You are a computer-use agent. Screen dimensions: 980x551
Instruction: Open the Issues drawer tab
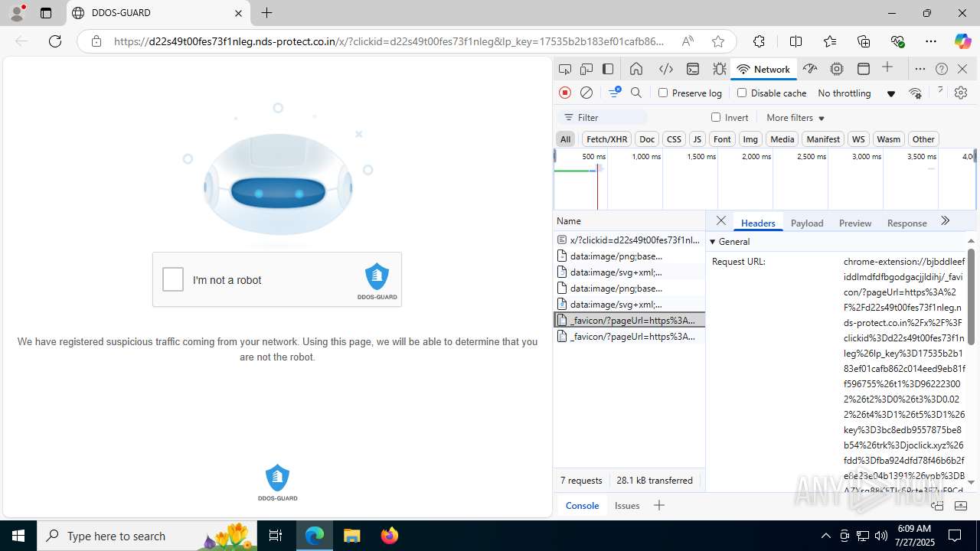(627, 505)
